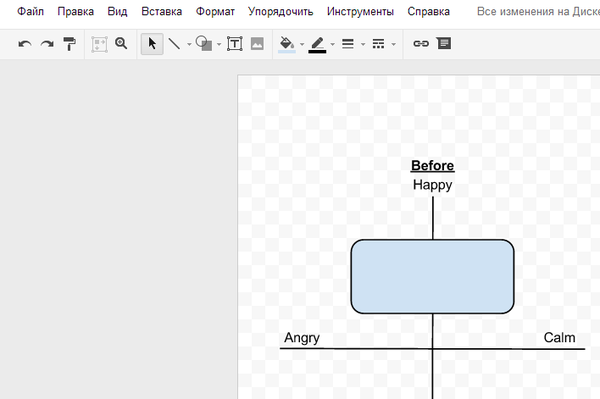Open the Line color pencil swatch
Screen dimensions: 600x399
pos(317,44)
